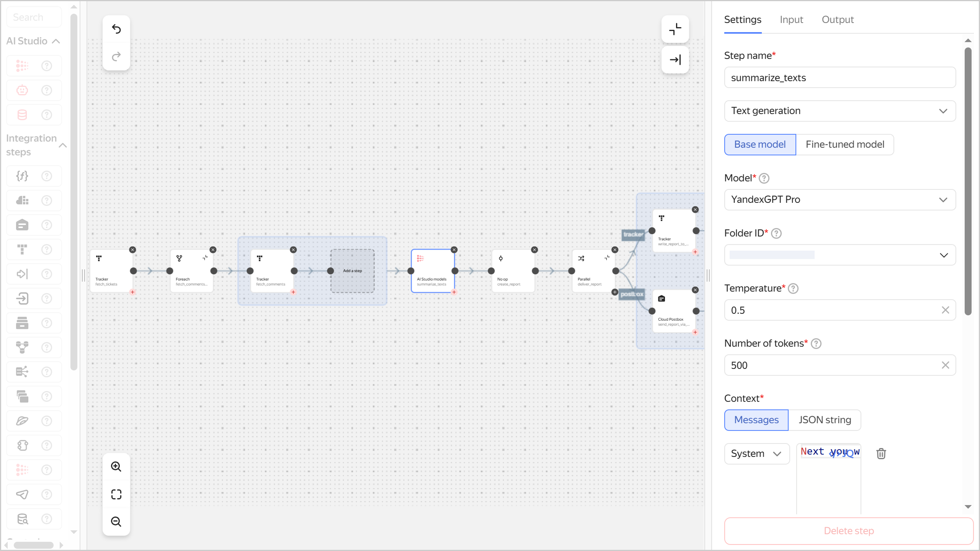The image size is (980, 551).
Task: Click the Add a step placeholder node
Action: pyautogui.click(x=351, y=271)
